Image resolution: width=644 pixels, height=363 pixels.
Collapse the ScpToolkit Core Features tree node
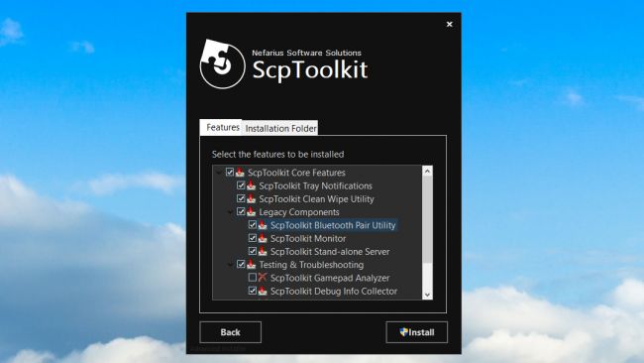[219, 173]
